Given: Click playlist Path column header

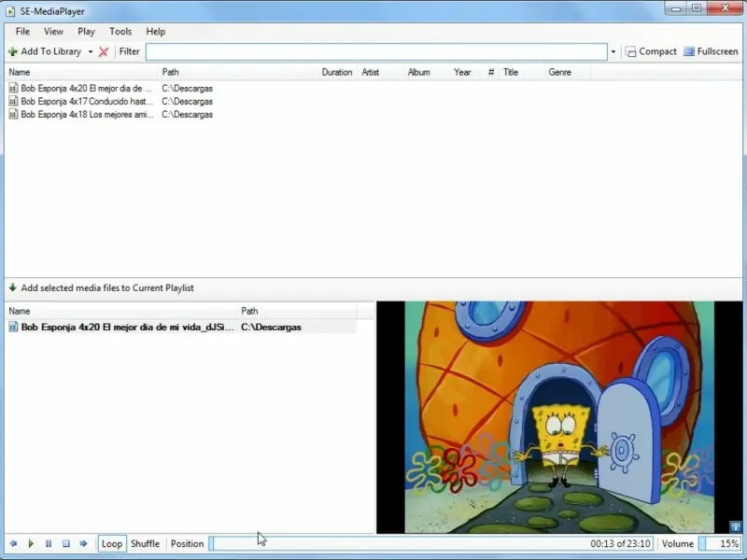Looking at the screenshot, I should click(297, 311).
